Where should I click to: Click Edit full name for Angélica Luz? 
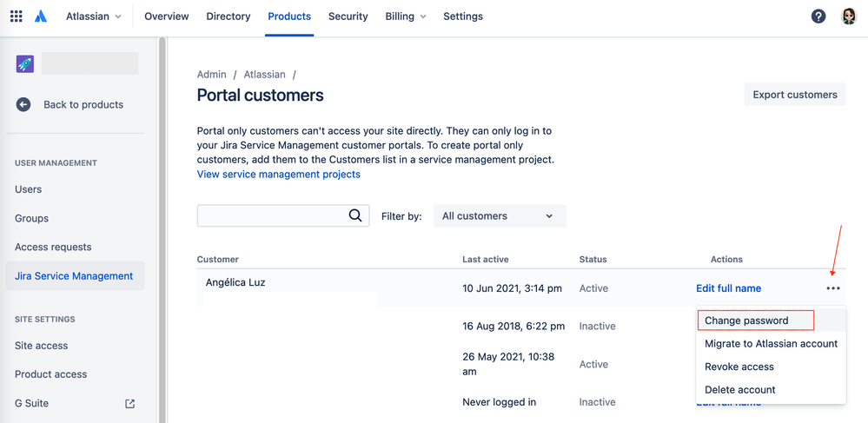pyautogui.click(x=728, y=288)
